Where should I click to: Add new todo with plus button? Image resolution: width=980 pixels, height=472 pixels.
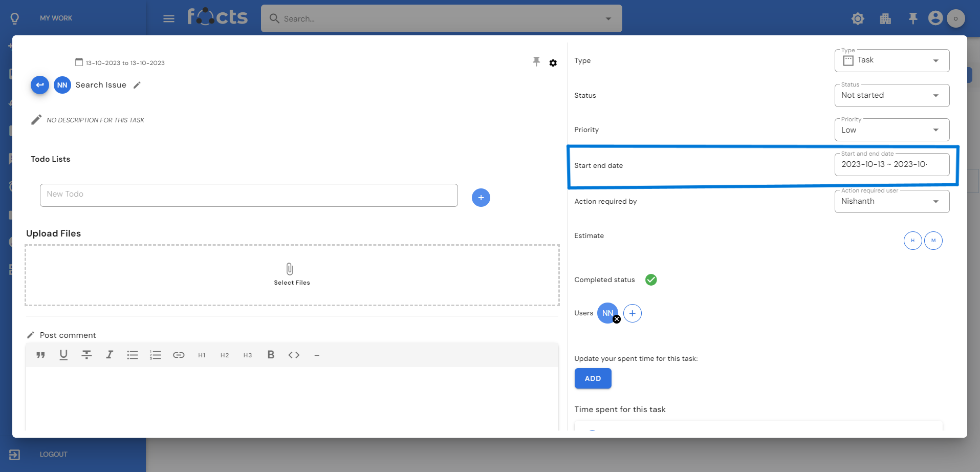click(481, 198)
